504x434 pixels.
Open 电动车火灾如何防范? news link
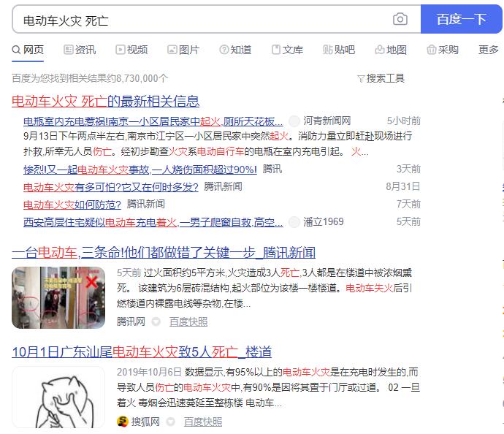[x=72, y=205]
